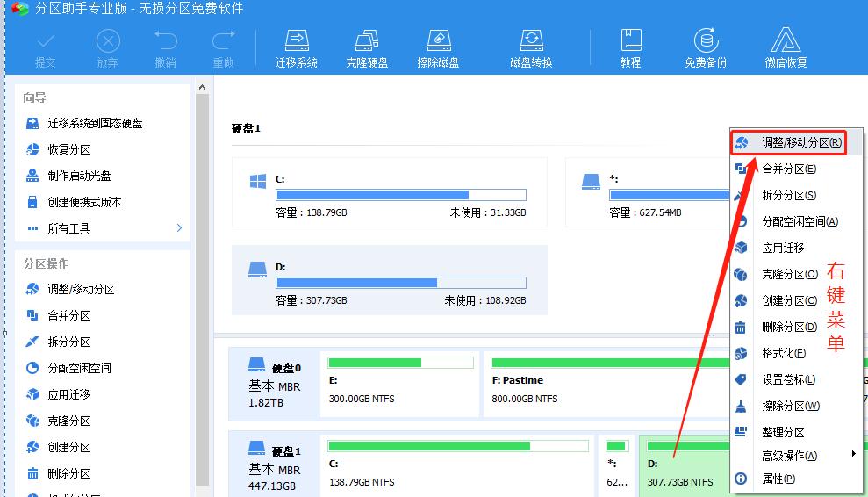Choose 分配空闲空间(A) from context menu
Screen dimensions: 868x497
[796, 221]
